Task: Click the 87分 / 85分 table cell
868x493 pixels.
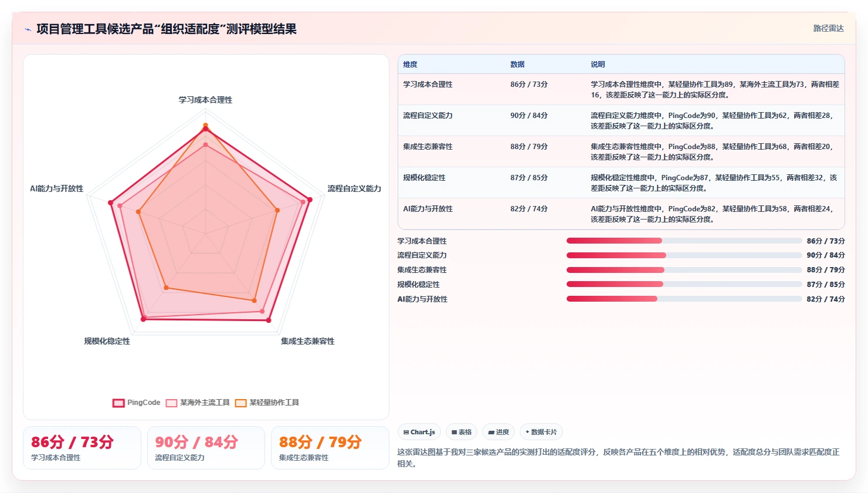Action: pyautogui.click(x=529, y=178)
